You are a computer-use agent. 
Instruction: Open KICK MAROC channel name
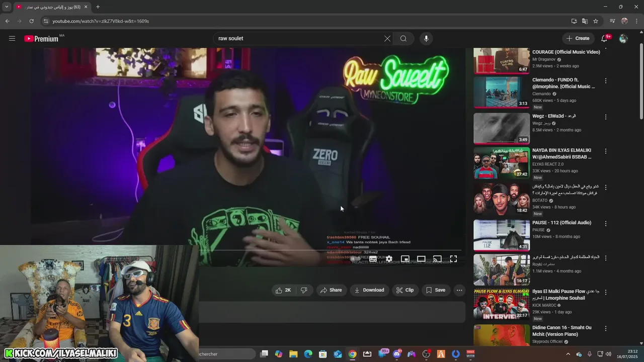pos(545,305)
